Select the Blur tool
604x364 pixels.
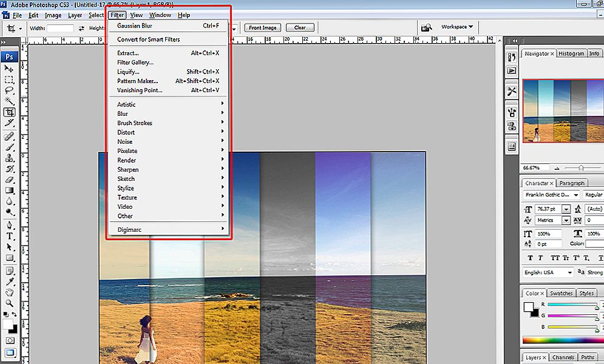click(9, 201)
